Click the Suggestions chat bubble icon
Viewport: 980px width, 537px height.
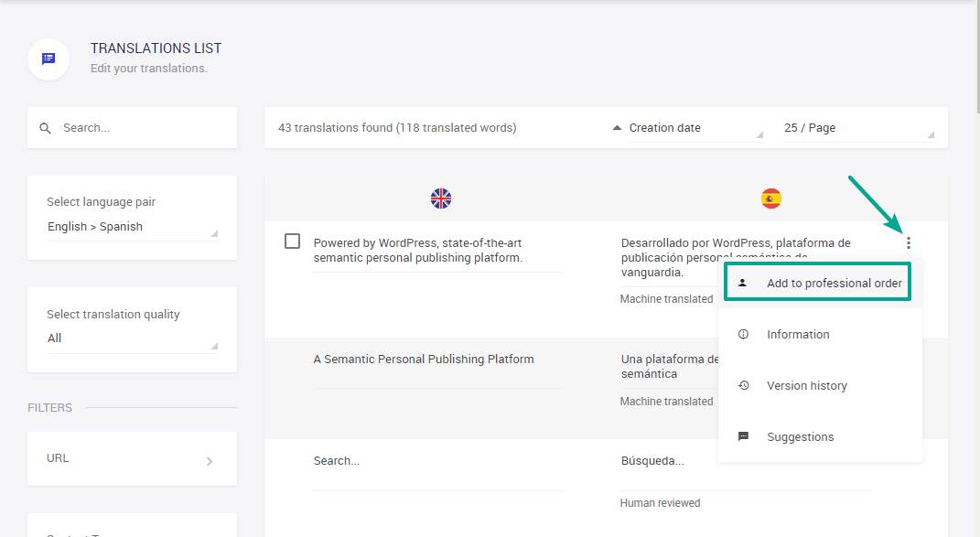(x=744, y=437)
